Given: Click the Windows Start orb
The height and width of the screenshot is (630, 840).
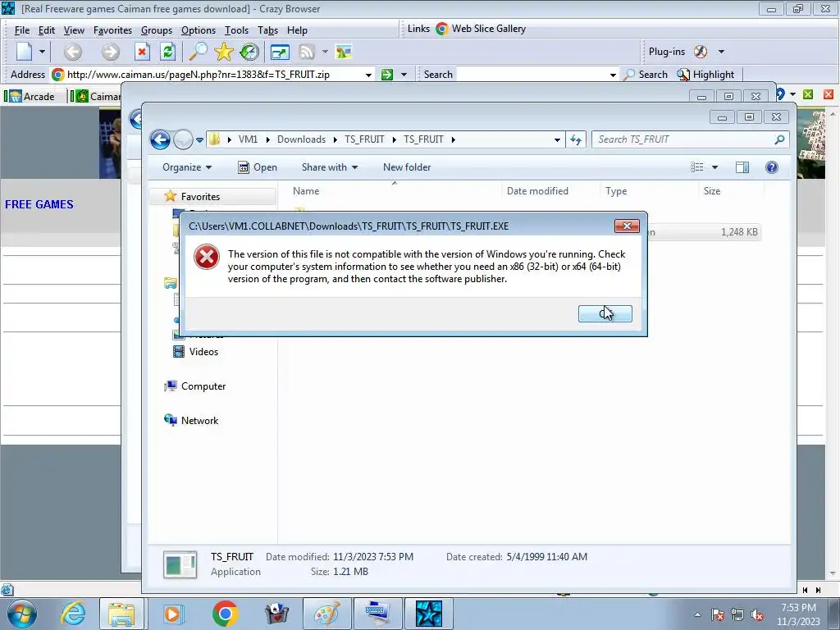Looking at the screenshot, I should [22, 614].
